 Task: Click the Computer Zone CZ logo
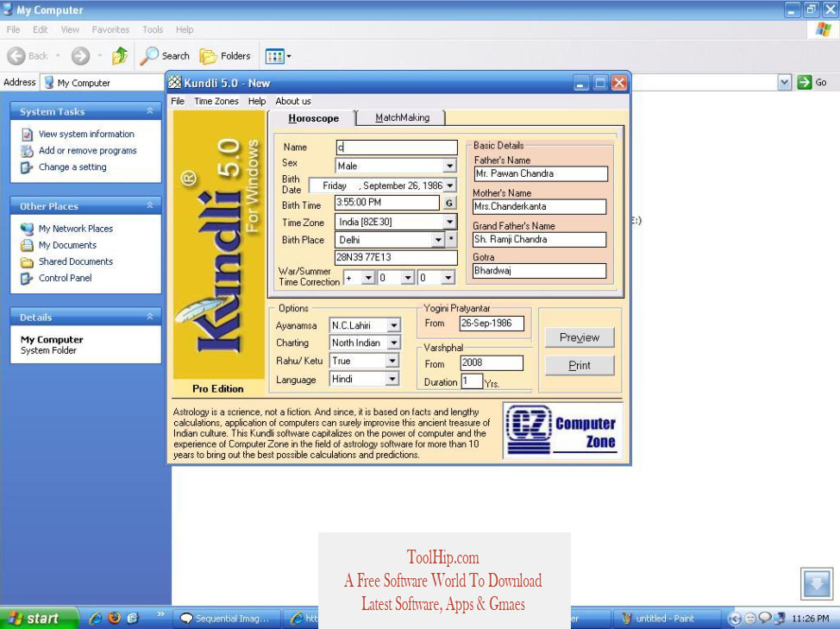(561, 430)
